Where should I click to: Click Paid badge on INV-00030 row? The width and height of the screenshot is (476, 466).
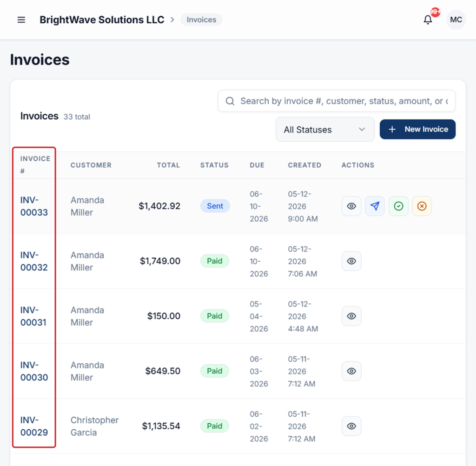[215, 371]
